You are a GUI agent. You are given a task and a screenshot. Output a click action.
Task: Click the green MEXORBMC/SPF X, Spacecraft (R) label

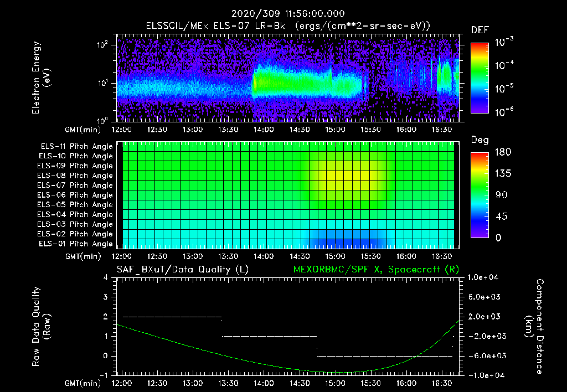click(x=376, y=270)
